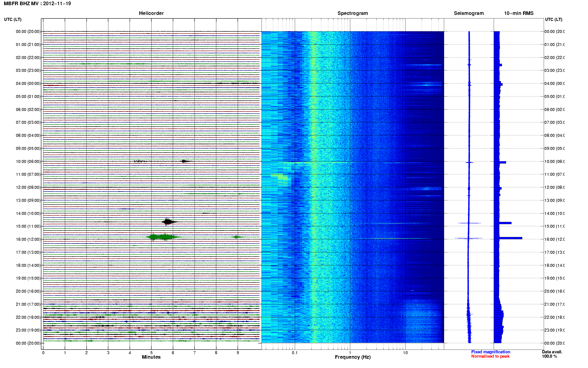
Task: Click left-axis time label 02:00 (22:00)
Action: pos(28,58)
